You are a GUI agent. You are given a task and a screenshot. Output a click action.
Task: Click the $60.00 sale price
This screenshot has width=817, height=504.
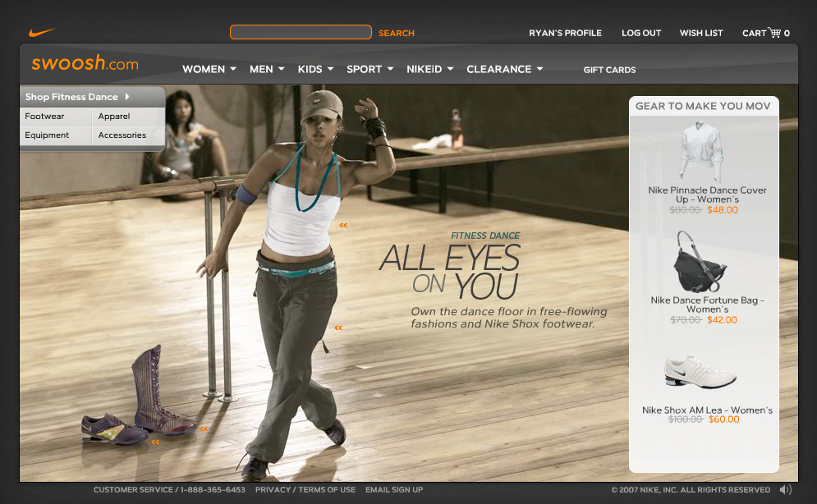click(723, 419)
